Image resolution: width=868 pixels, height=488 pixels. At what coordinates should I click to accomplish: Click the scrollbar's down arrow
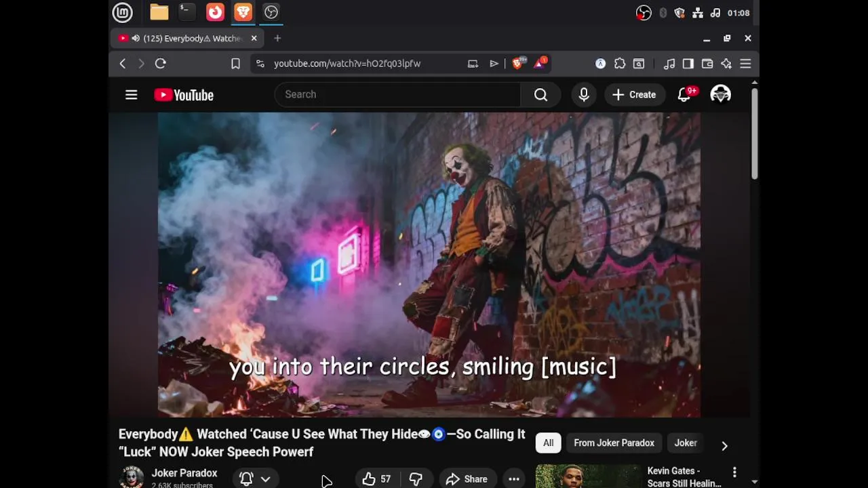tap(754, 482)
